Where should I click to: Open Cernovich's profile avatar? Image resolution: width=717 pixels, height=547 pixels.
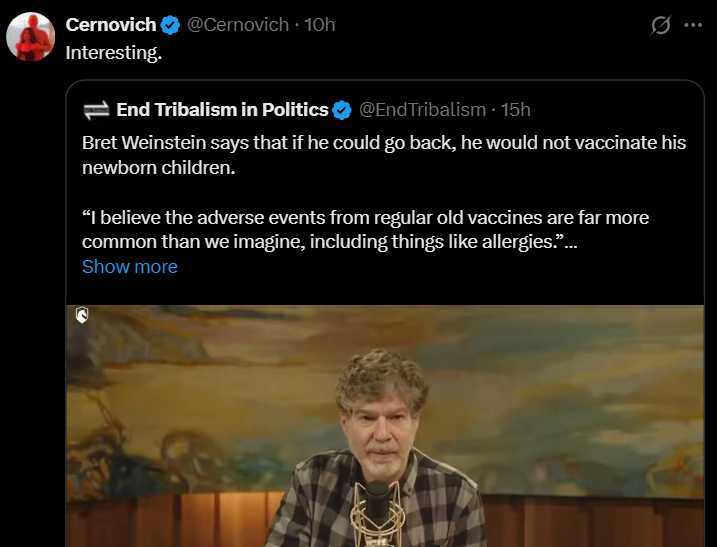tap(30, 37)
